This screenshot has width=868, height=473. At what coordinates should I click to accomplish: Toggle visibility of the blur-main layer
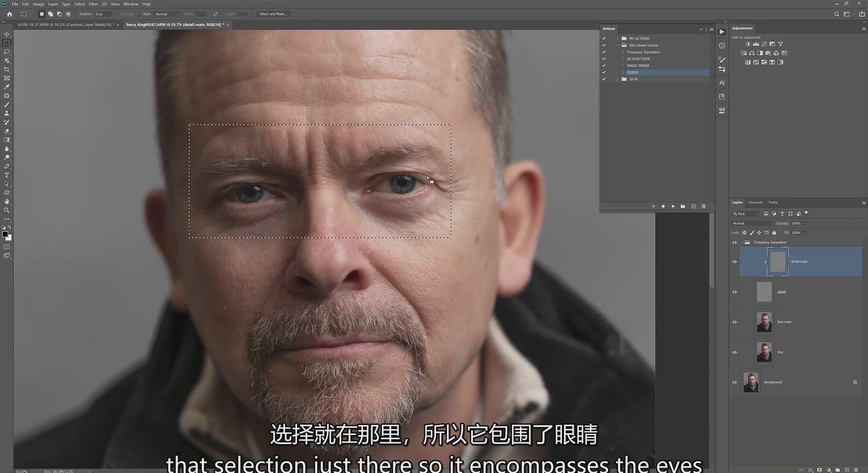coord(735,322)
